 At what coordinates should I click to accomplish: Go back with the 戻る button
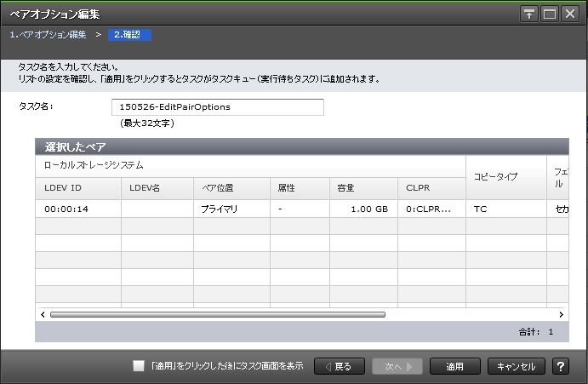340,366
